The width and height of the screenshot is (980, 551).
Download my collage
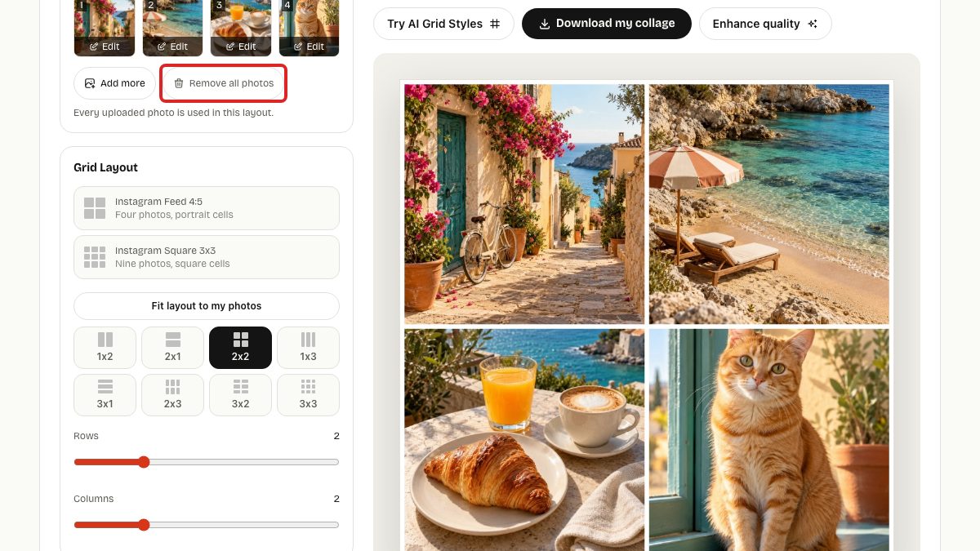coord(607,24)
